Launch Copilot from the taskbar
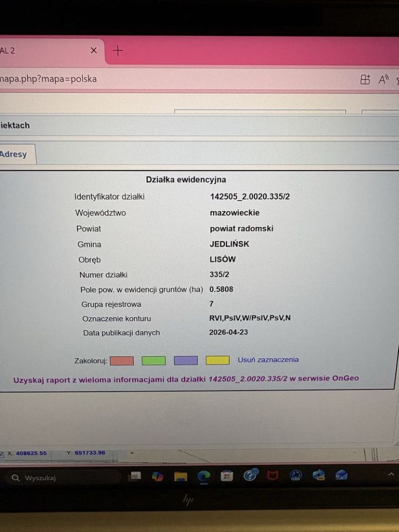399x532 pixels. (x=157, y=476)
